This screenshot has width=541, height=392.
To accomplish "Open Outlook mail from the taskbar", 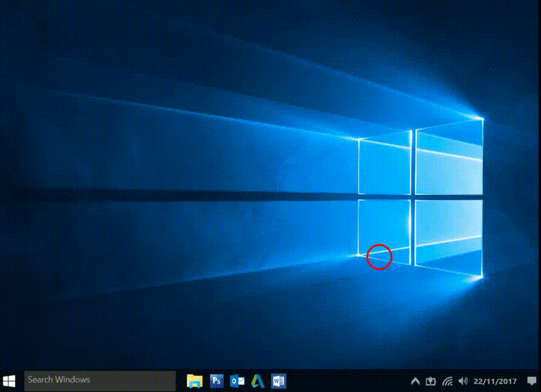I will [x=237, y=380].
